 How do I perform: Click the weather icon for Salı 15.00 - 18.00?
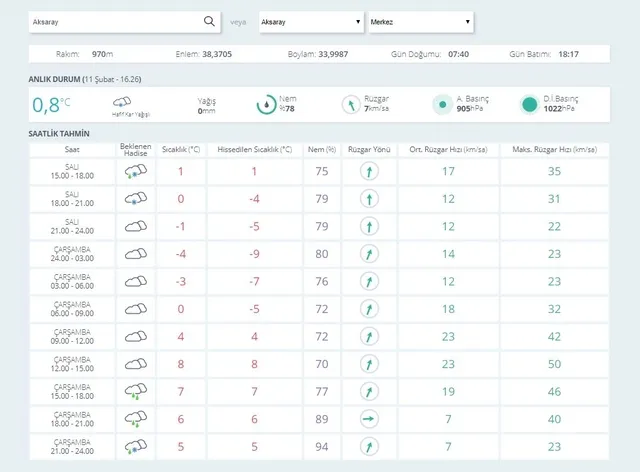(x=136, y=171)
